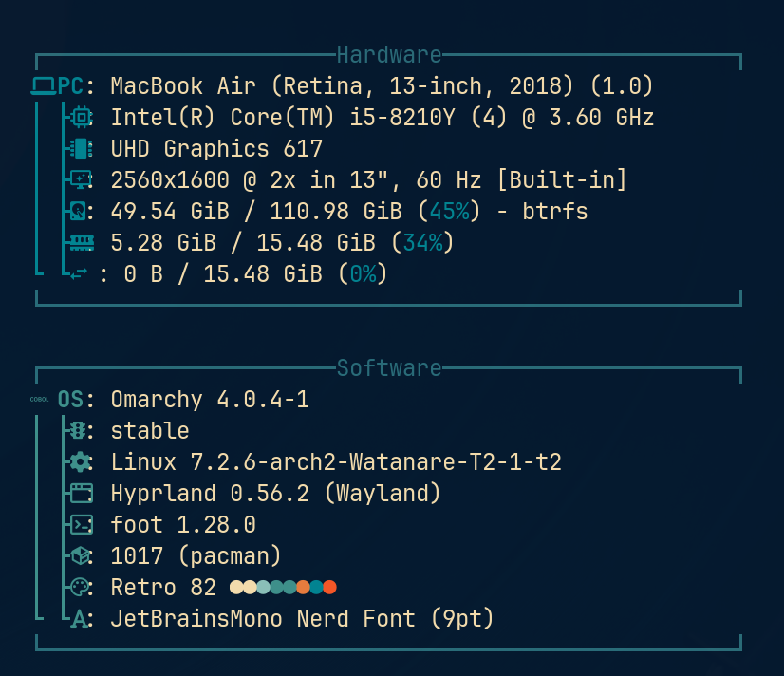Click the Retro 82 theme name
Image resolution: width=784 pixels, height=676 pixels.
click(x=163, y=587)
